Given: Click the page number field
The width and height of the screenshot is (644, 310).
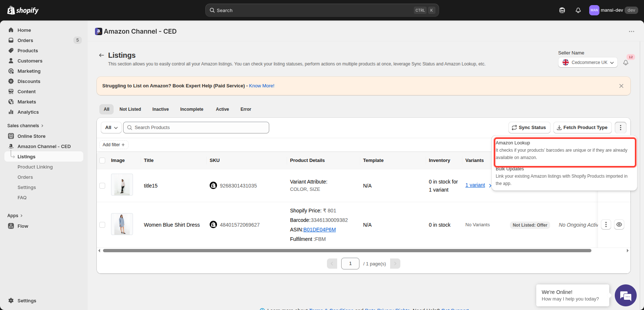Looking at the screenshot, I should (x=350, y=264).
